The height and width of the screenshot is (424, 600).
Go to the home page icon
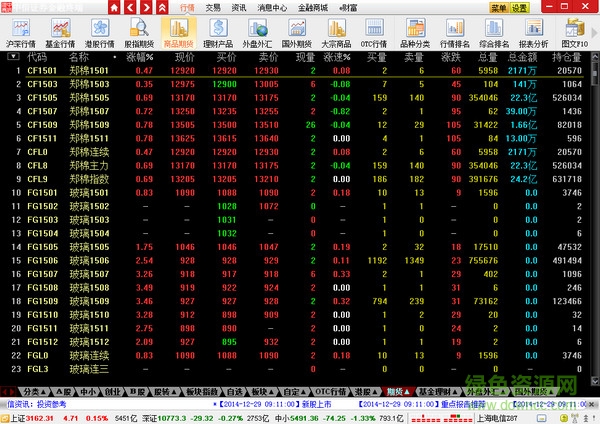coord(114,7)
